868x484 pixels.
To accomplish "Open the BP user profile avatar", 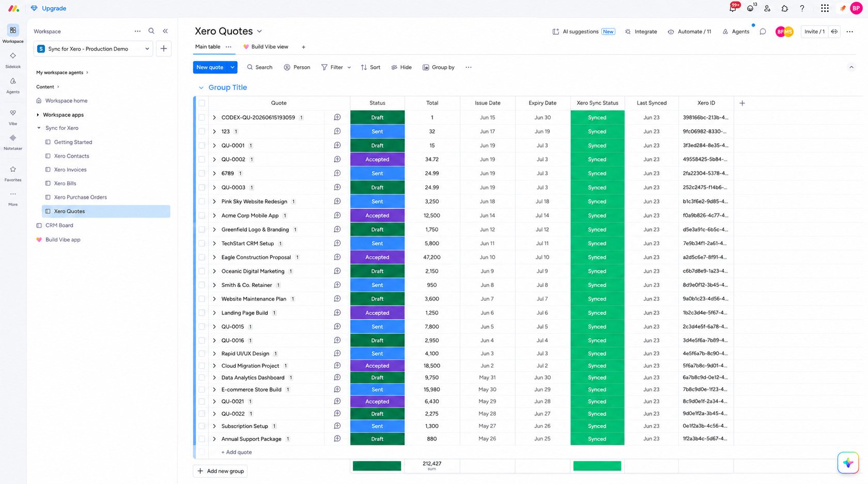I will tap(856, 8).
